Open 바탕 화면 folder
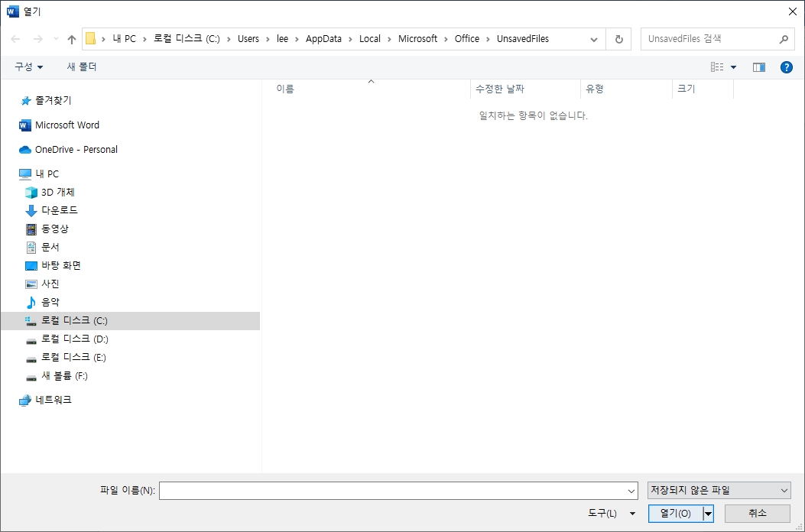This screenshot has width=805, height=532. click(54, 266)
